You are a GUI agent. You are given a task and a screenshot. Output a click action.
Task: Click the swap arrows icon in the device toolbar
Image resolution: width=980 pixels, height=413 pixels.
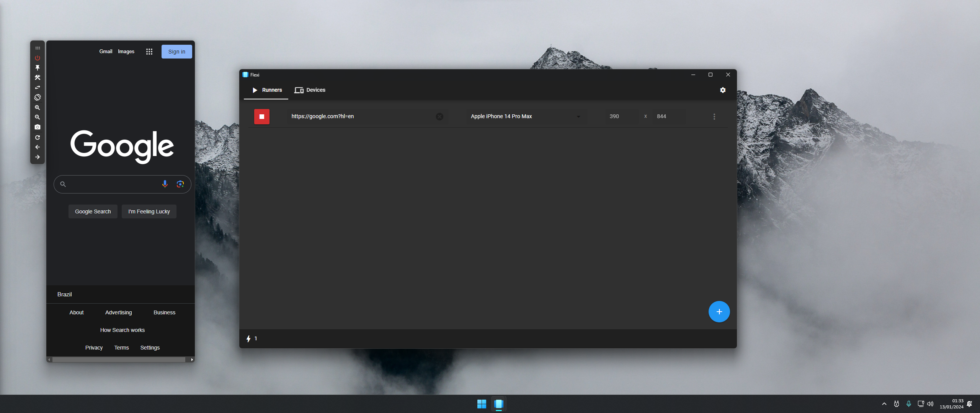[38, 88]
